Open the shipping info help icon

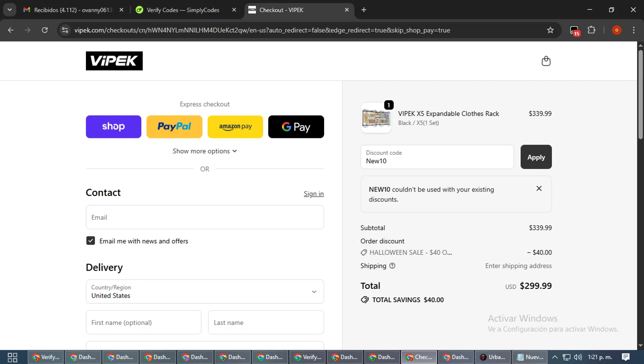[x=392, y=266]
